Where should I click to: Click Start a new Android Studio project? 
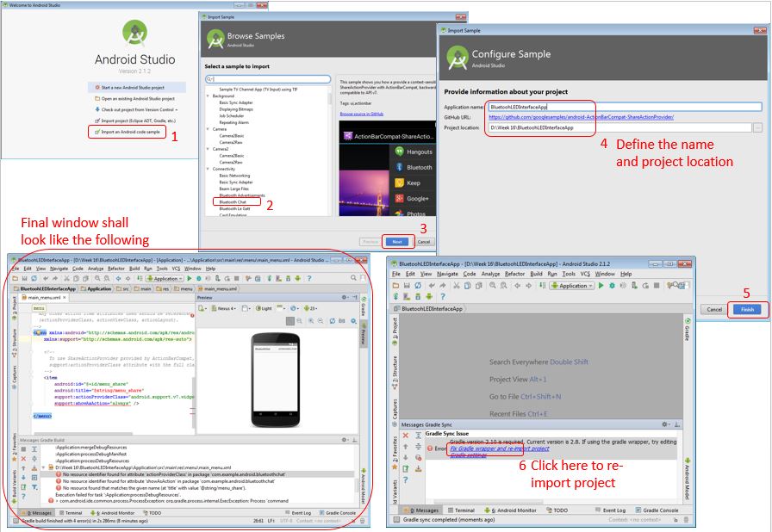coord(129,88)
